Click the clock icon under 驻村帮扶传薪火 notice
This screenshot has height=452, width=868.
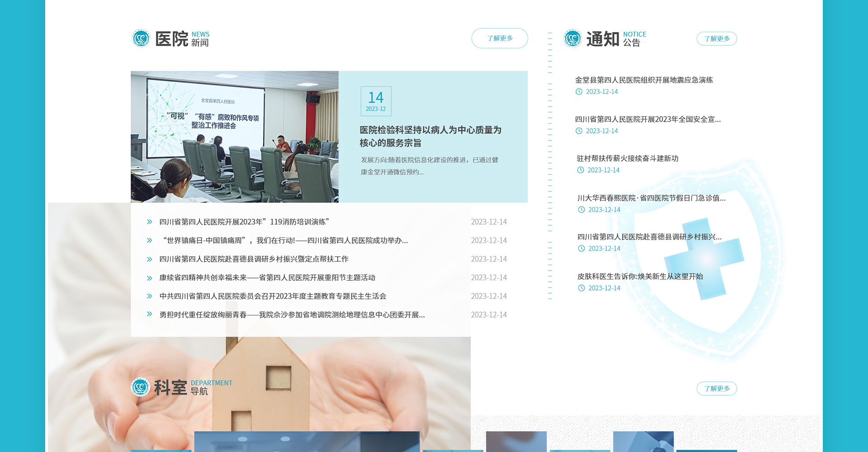point(580,170)
